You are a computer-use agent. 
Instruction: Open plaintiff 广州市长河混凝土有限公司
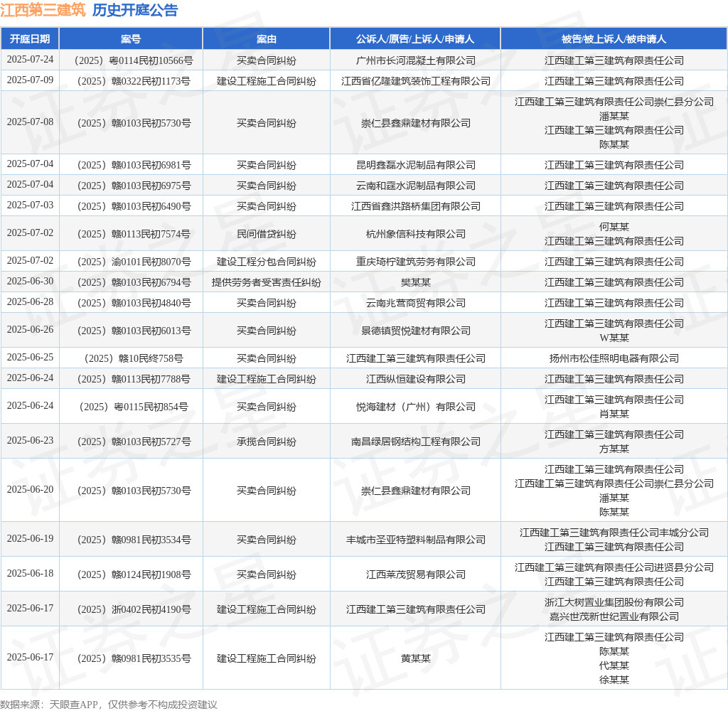coord(415,60)
